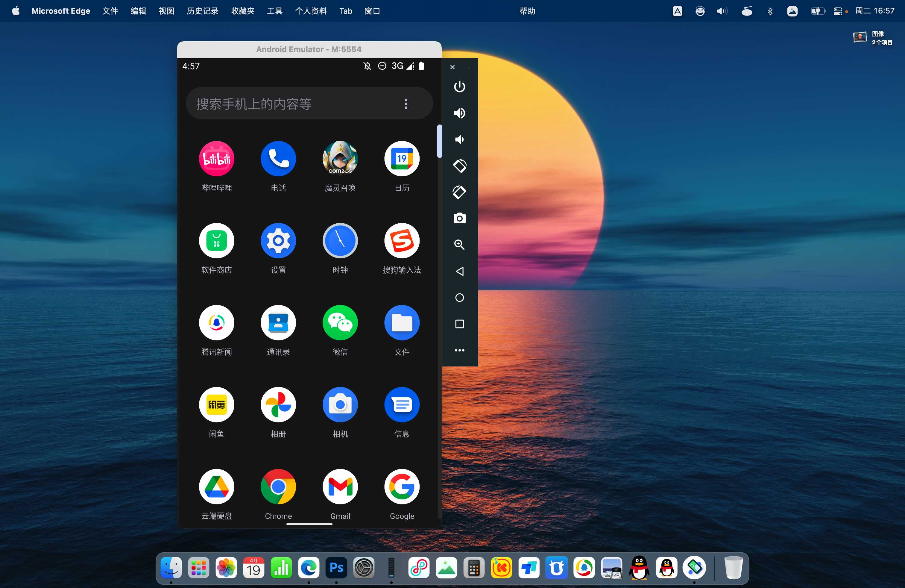The height and width of the screenshot is (588, 905).
Task: Click emulator home navigation button
Action: 460,297
